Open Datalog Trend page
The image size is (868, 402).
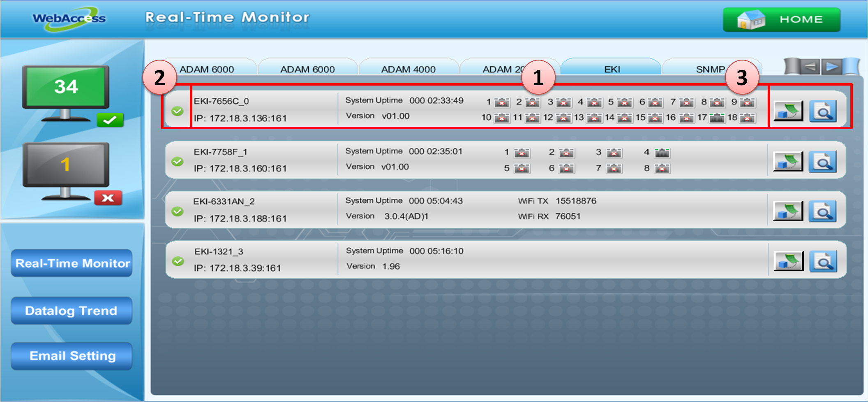coord(72,311)
